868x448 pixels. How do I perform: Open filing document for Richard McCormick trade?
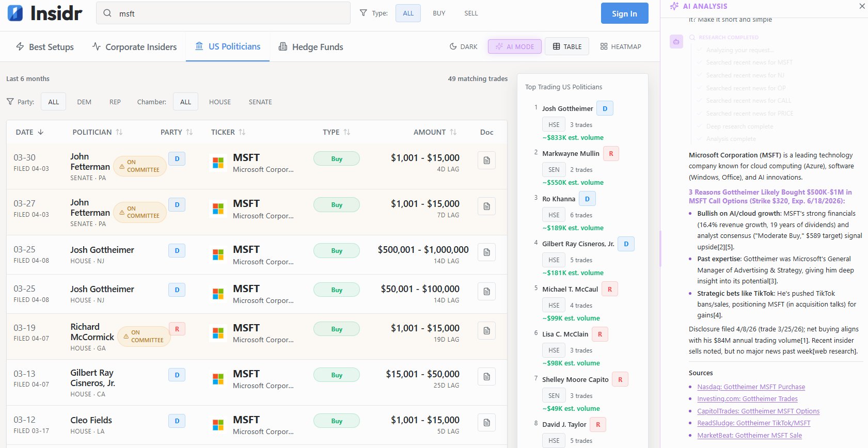[486, 331]
